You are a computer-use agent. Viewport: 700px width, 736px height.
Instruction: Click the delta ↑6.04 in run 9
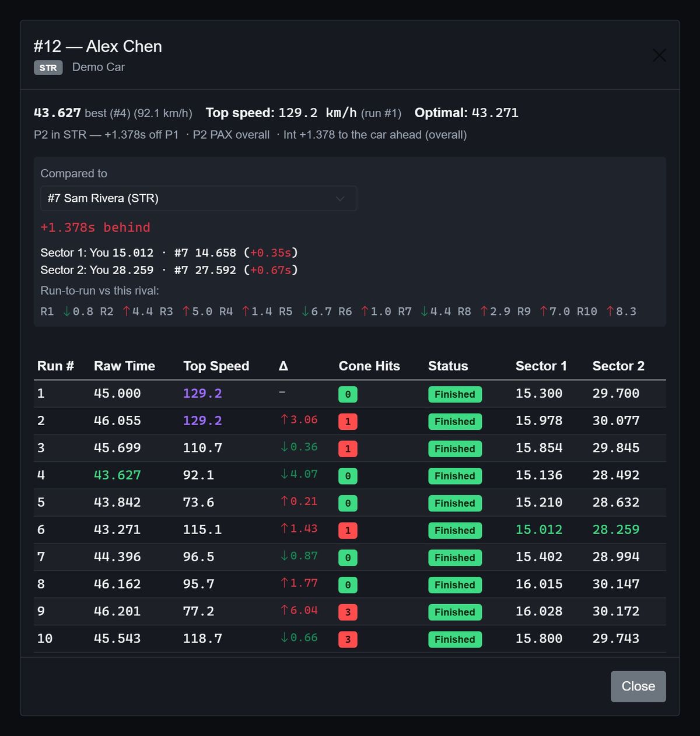pos(299,610)
